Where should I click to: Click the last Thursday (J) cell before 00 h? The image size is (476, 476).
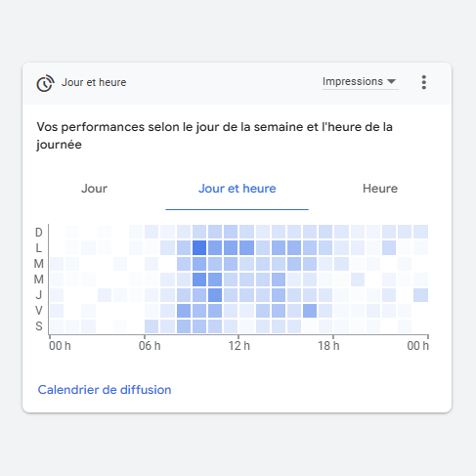click(x=420, y=295)
